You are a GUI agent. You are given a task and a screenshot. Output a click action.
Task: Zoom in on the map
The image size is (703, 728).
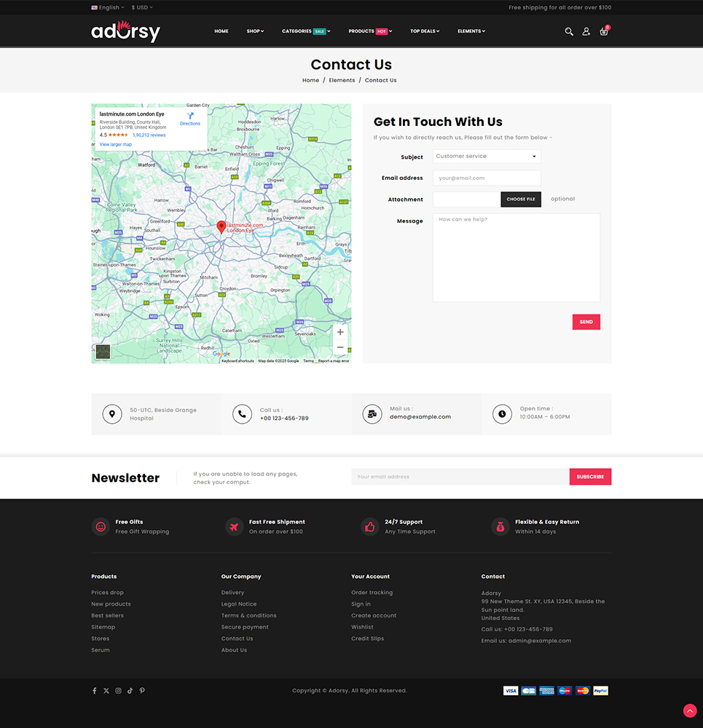339,333
